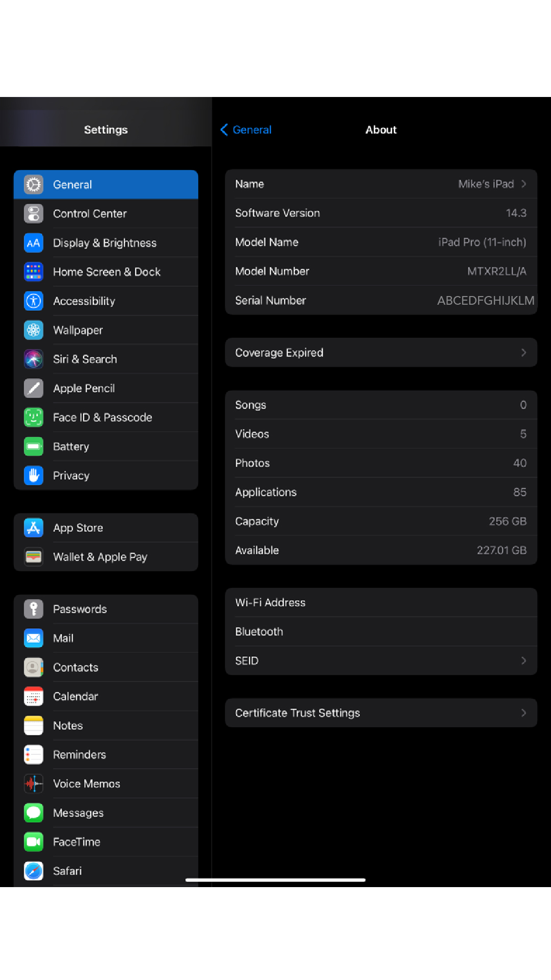
Task: Open the Calendar icon
Action: pyautogui.click(x=34, y=697)
